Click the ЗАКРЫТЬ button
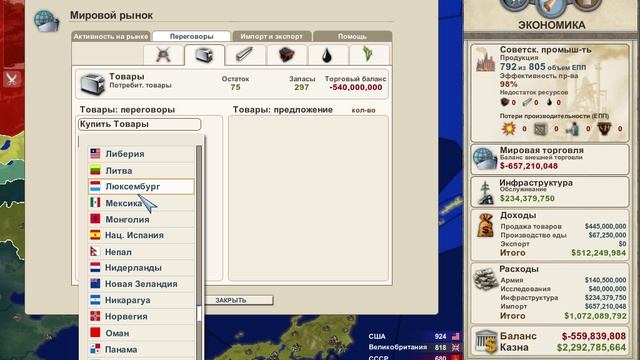Screen dimensions: 640x360 (x=231, y=300)
